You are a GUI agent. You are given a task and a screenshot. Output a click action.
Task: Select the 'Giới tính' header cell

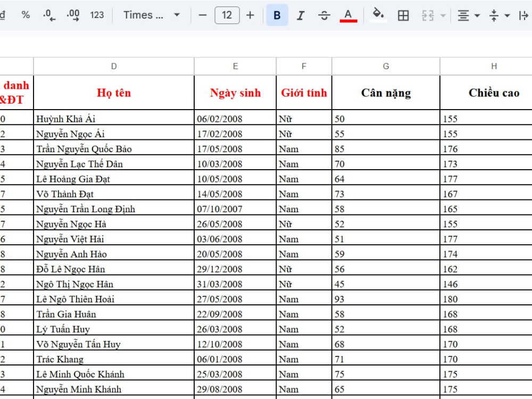(x=304, y=93)
